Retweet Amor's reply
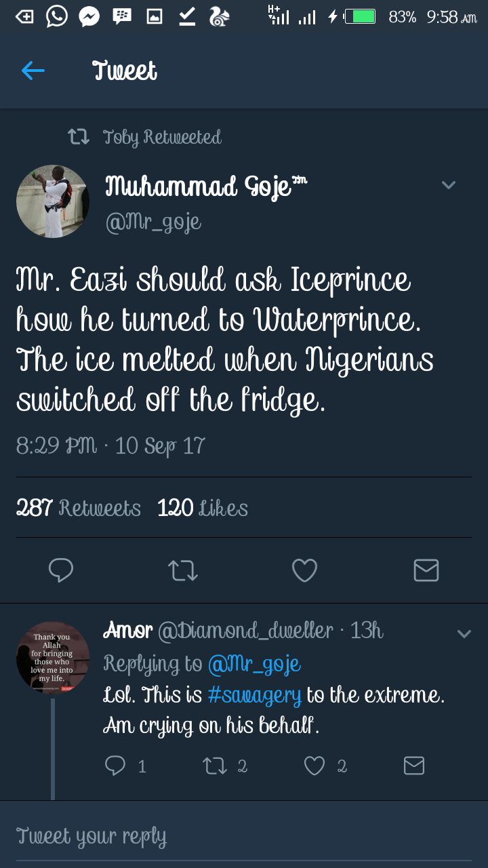The height and width of the screenshot is (868, 488). click(x=214, y=766)
